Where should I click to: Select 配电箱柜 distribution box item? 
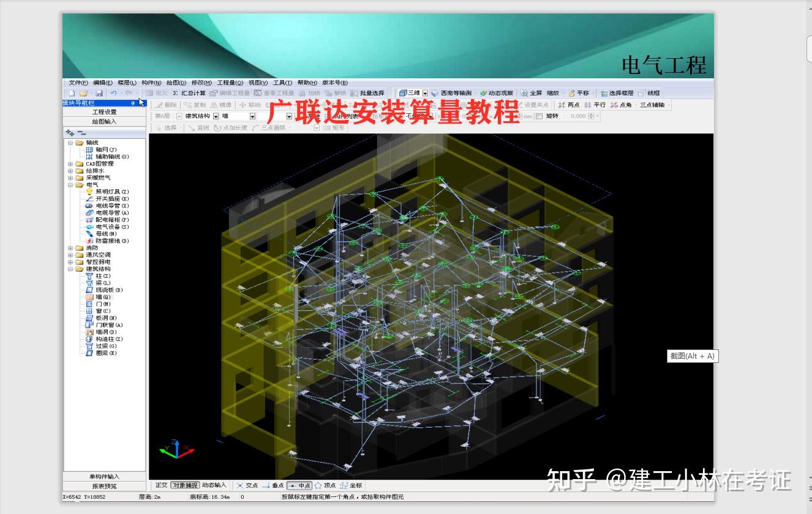tap(107, 220)
